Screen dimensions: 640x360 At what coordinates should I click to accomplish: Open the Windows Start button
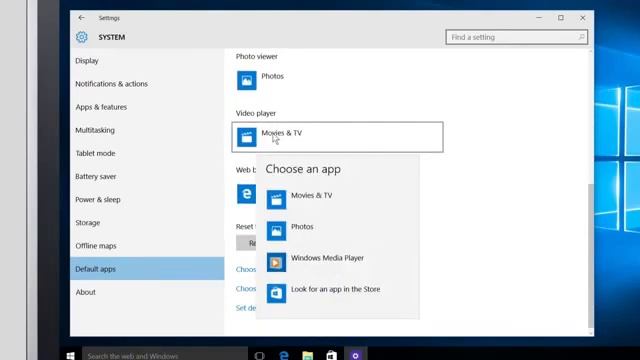(x=70, y=356)
